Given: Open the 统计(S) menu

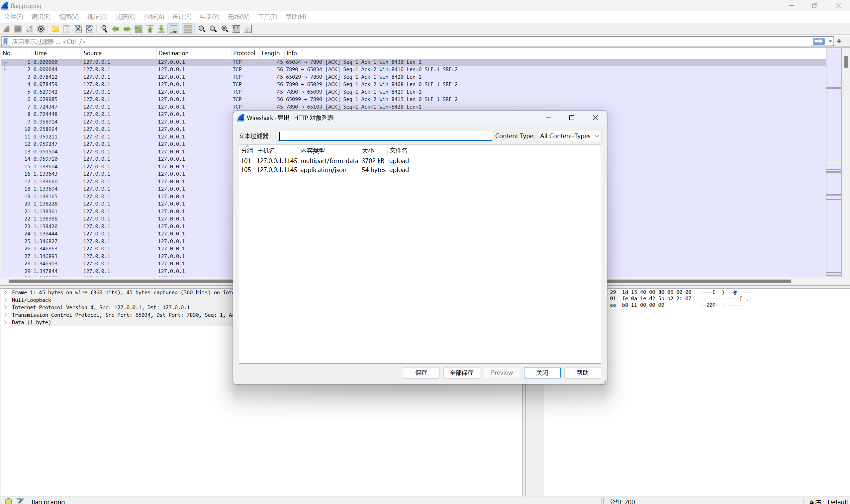Looking at the screenshot, I should click(x=182, y=17).
